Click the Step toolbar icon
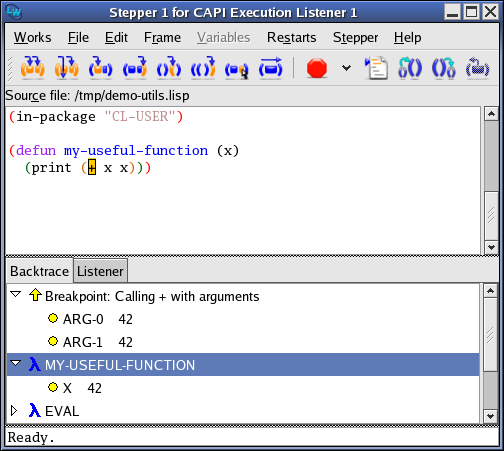Screen dimensions: 504x451 click(x=32, y=68)
